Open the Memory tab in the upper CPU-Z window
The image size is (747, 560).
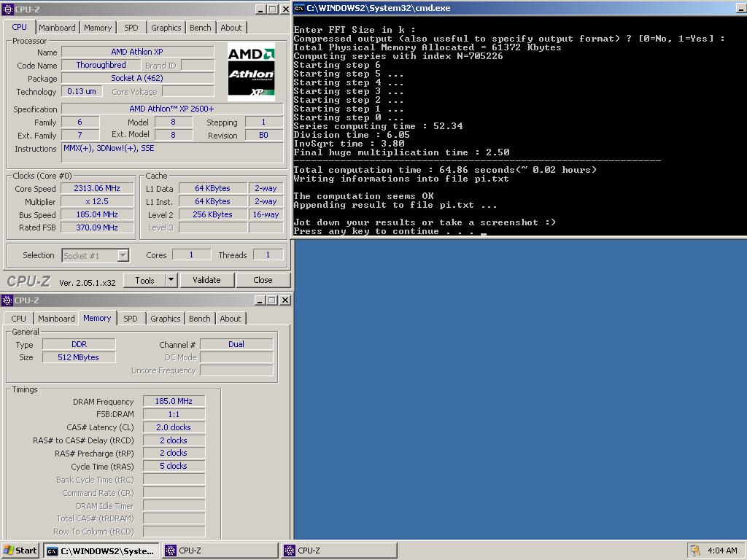tap(98, 28)
